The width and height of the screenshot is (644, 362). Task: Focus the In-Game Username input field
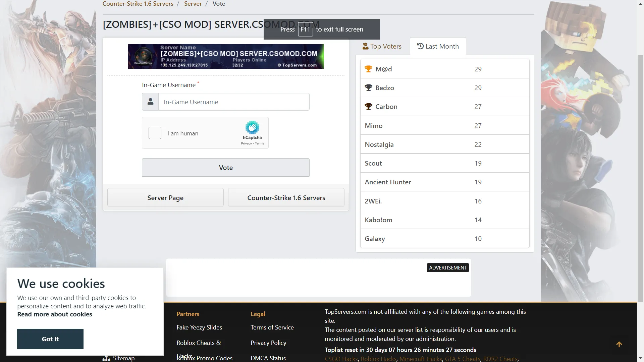tap(234, 102)
